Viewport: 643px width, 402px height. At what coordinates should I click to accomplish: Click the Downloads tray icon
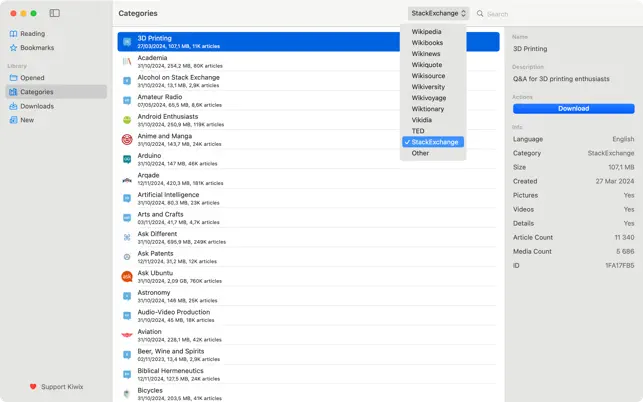click(x=14, y=106)
